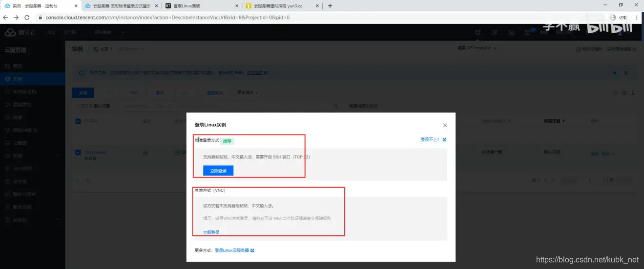Open the 登录不上? help link
Viewport: 644px width, 269px height.
(x=431, y=139)
